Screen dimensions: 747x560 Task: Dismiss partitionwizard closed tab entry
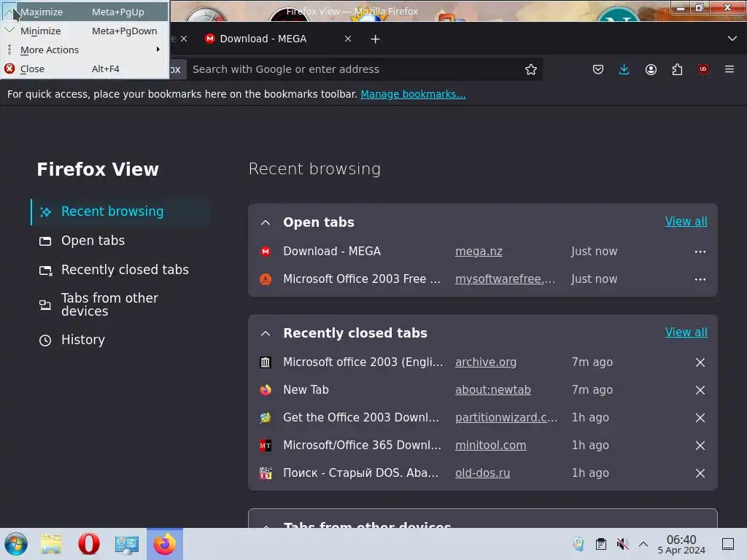[700, 418]
